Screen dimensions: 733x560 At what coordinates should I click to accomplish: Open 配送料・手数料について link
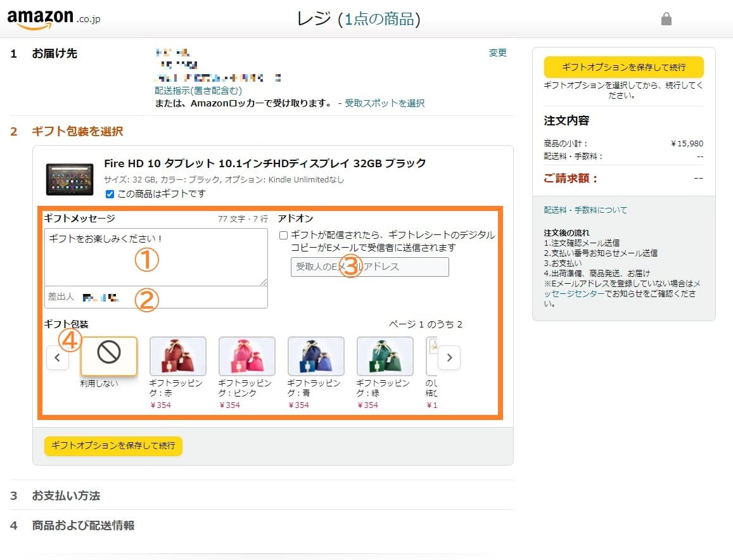(585, 210)
